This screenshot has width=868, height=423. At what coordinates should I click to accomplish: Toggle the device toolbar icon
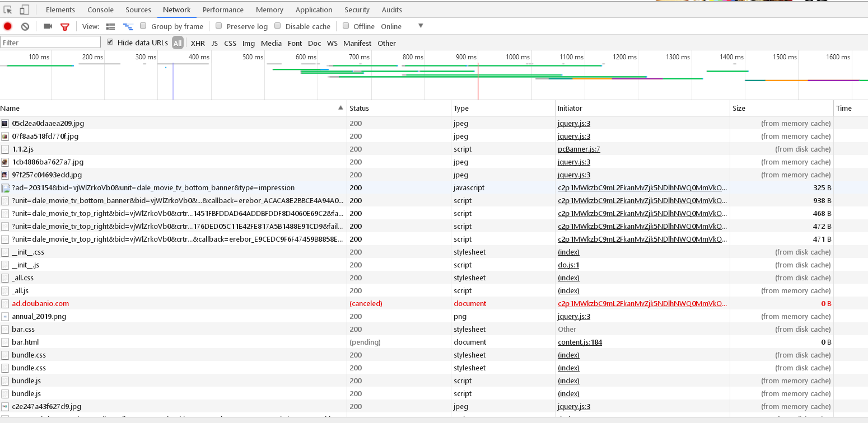pyautogui.click(x=22, y=9)
